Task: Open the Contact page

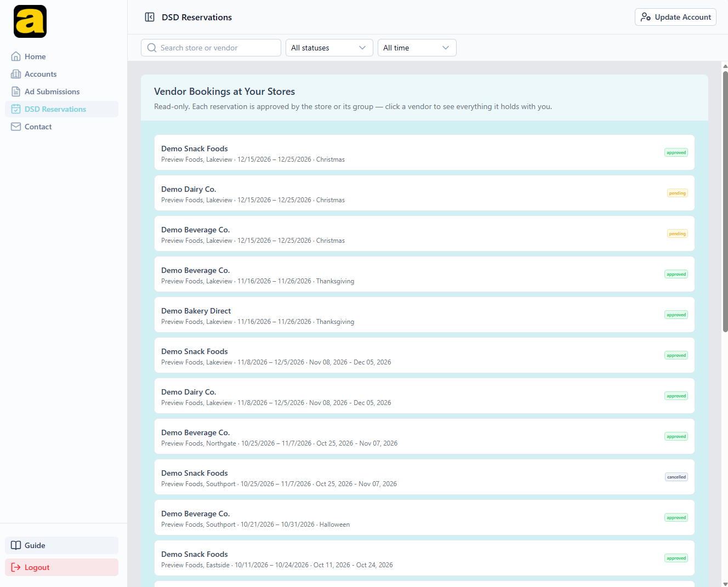Action: point(61,127)
